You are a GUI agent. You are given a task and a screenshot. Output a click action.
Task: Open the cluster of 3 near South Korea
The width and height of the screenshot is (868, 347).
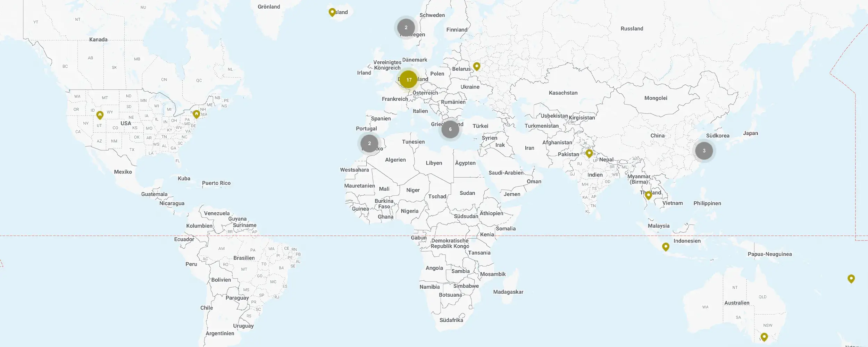click(704, 151)
